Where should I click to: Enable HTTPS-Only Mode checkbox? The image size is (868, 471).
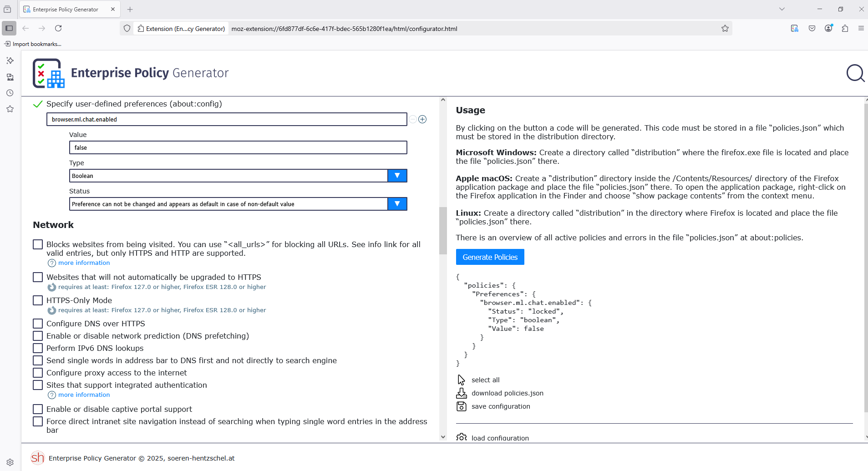point(38,300)
